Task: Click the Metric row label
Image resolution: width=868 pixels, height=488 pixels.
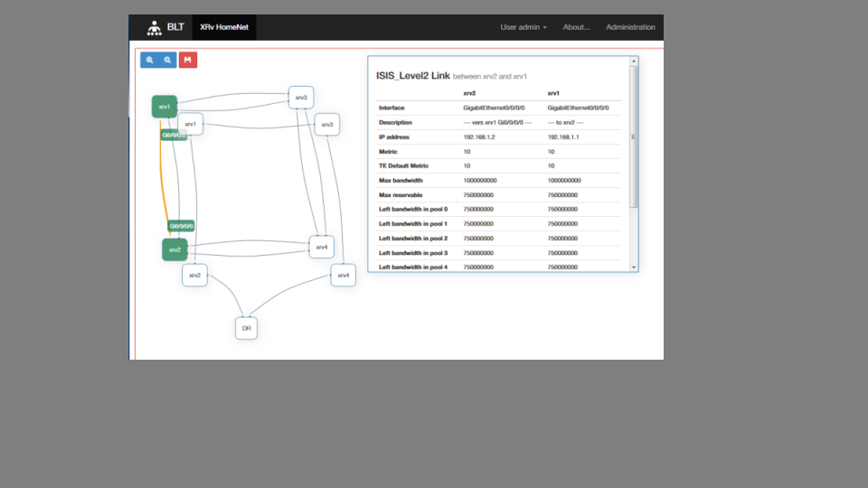Action: click(388, 152)
